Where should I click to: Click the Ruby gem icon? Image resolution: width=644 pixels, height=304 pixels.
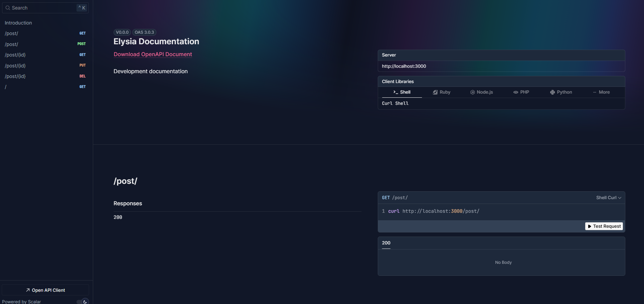pos(435,92)
